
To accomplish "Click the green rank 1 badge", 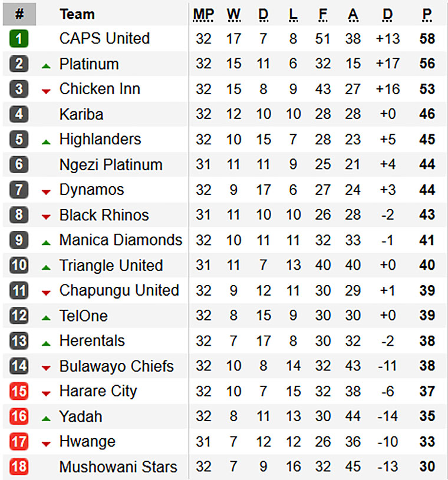I will click(19, 38).
